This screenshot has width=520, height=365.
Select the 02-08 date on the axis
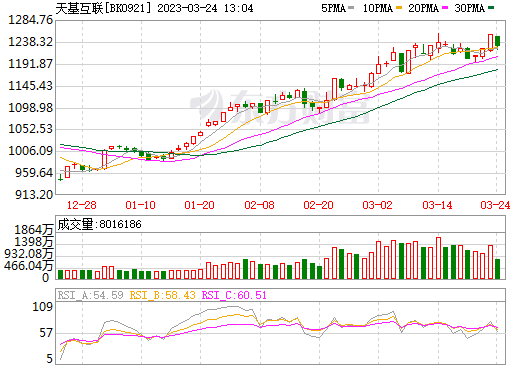pyautogui.click(x=260, y=205)
